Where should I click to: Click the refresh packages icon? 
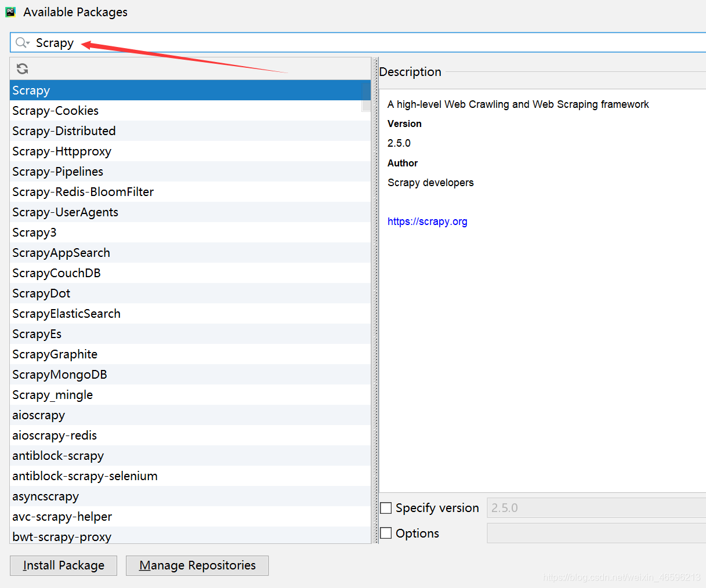[23, 69]
